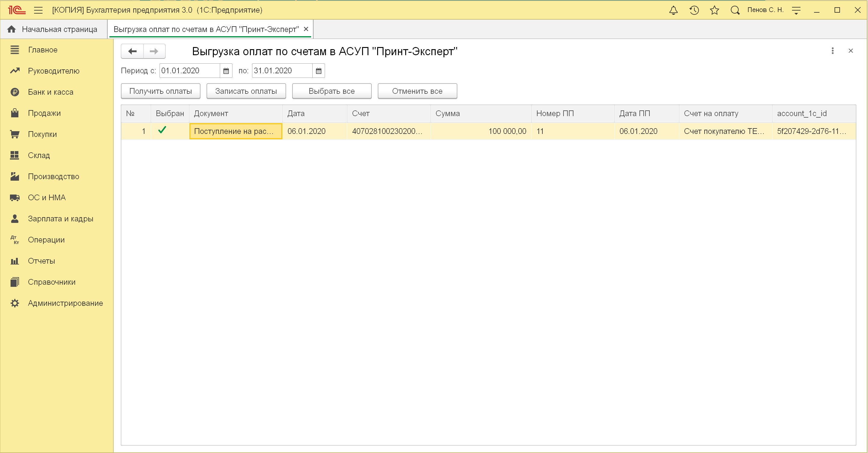Open search magnifier icon

click(735, 10)
